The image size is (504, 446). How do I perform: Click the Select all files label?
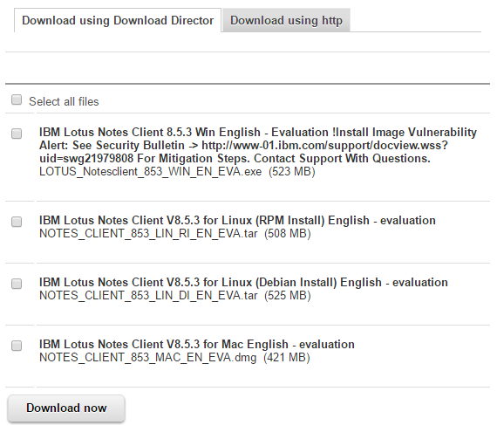coord(64,102)
